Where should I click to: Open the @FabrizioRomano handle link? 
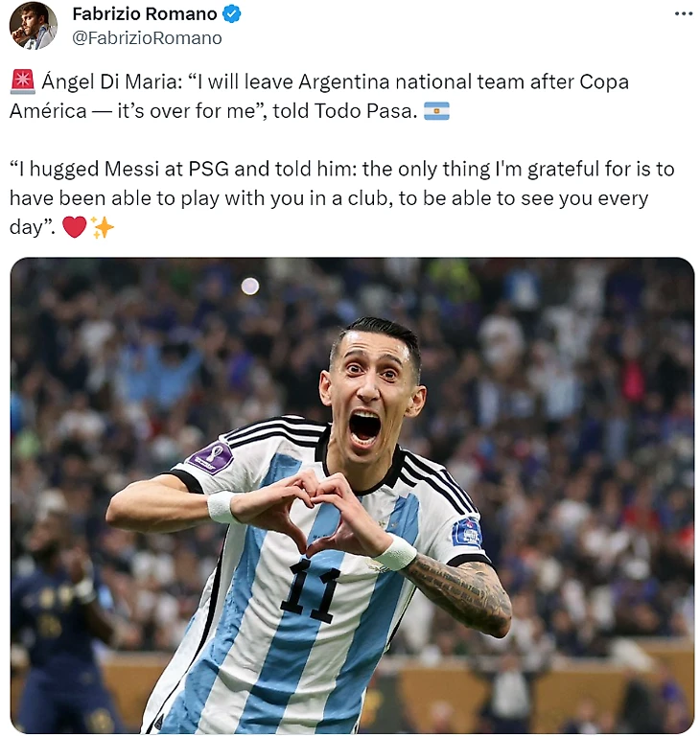pyautogui.click(x=147, y=38)
